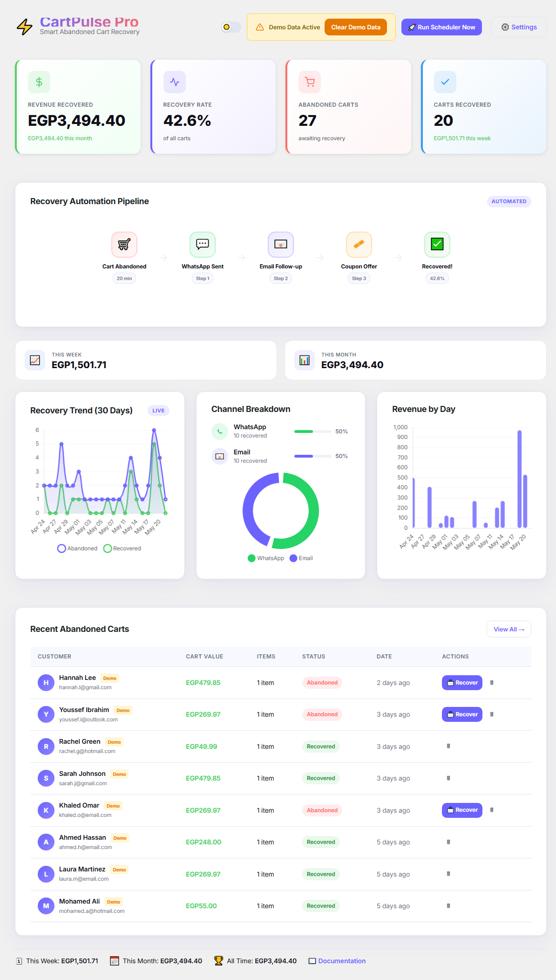
Task: Click Recover for Khaled Omar
Action: point(462,810)
